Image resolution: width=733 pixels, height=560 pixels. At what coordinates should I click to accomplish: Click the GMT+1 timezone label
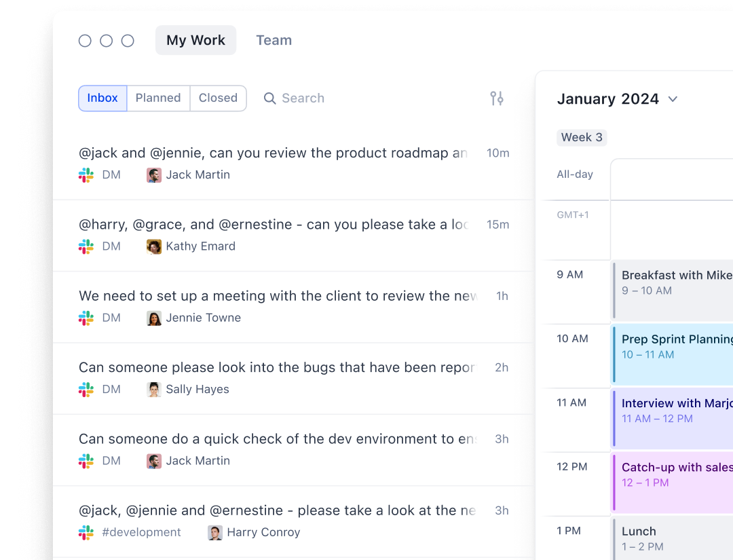(x=573, y=215)
